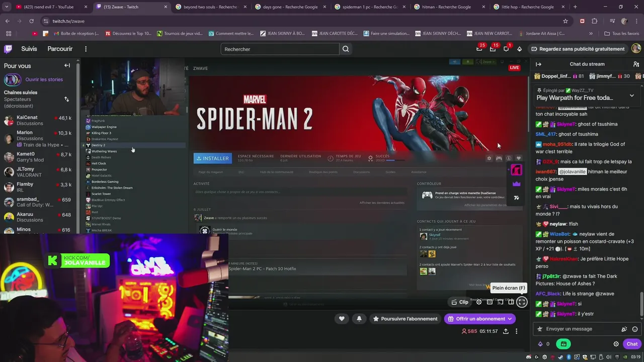Image resolution: width=644 pixels, height=362 pixels.
Task: Open Prime loot crown with 25 badge
Action: pyautogui.click(x=479, y=49)
